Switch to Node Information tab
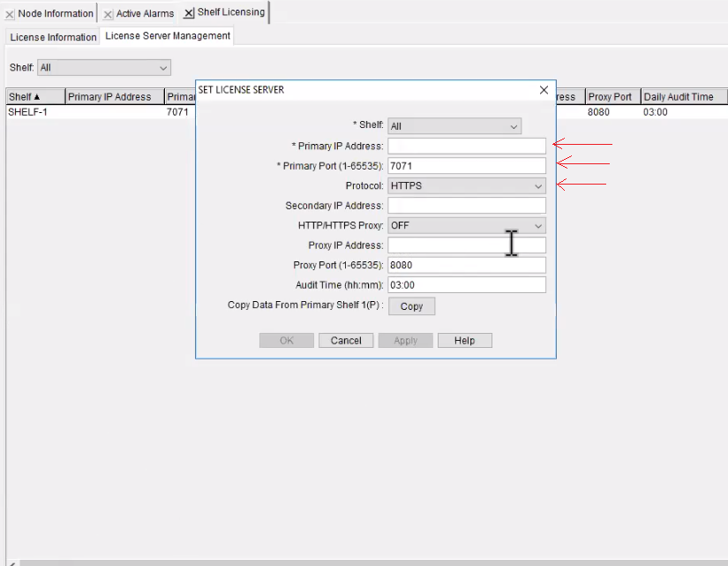The width and height of the screenshot is (728, 566). [56, 13]
